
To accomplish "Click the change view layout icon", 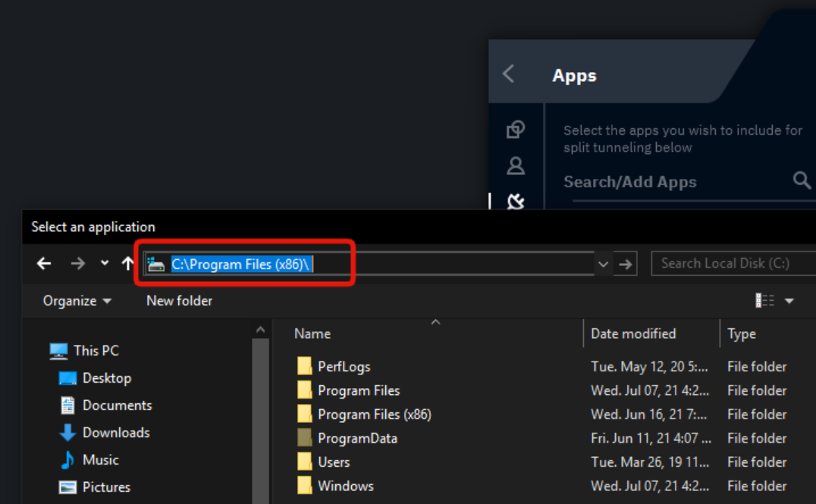I will pos(764,301).
